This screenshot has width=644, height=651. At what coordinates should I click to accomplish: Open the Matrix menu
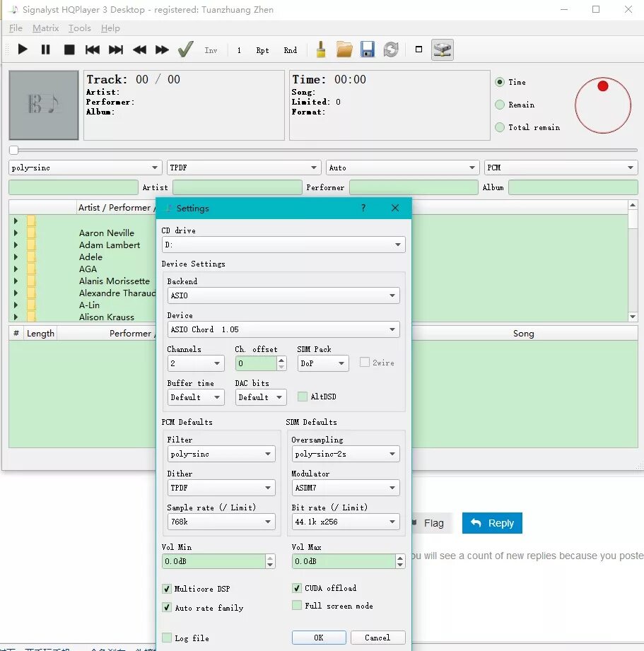pos(46,28)
